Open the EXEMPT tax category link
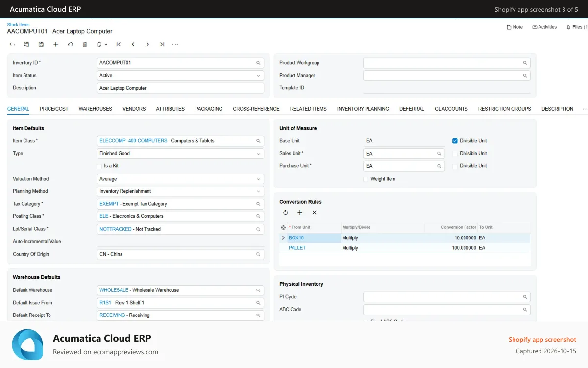 click(109, 204)
